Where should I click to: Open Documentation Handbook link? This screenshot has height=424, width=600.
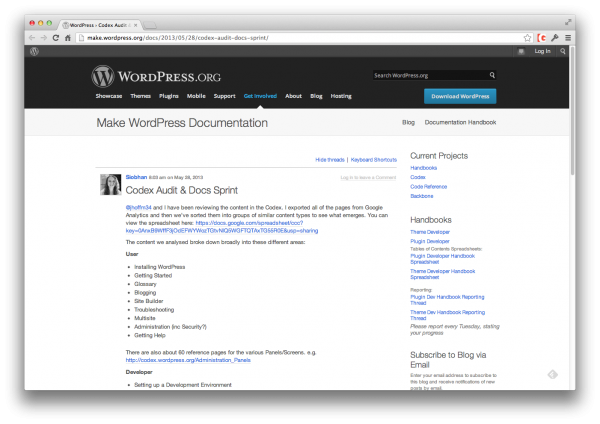[460, 122]
